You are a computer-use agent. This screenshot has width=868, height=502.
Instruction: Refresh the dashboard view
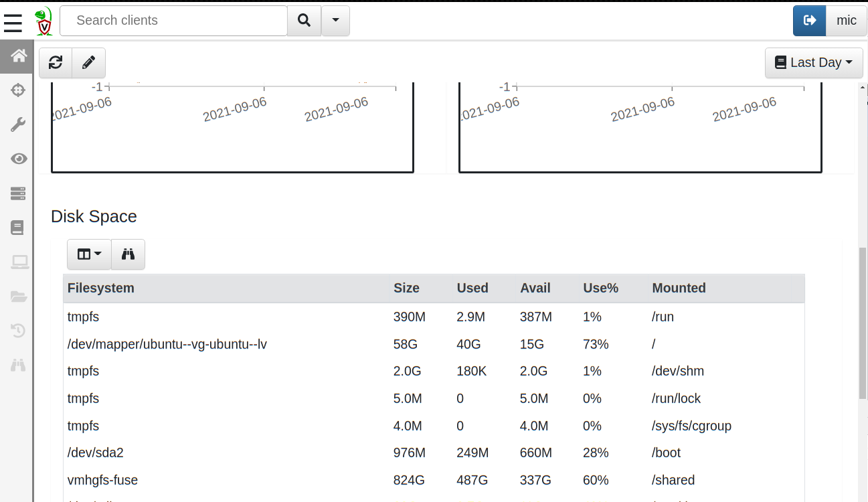56,62
